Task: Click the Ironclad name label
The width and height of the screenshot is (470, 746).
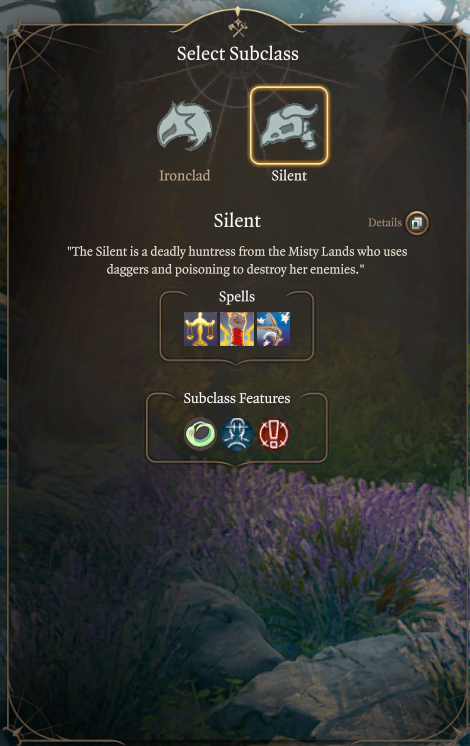Action: pyautogui.click(x=185, y=176)
